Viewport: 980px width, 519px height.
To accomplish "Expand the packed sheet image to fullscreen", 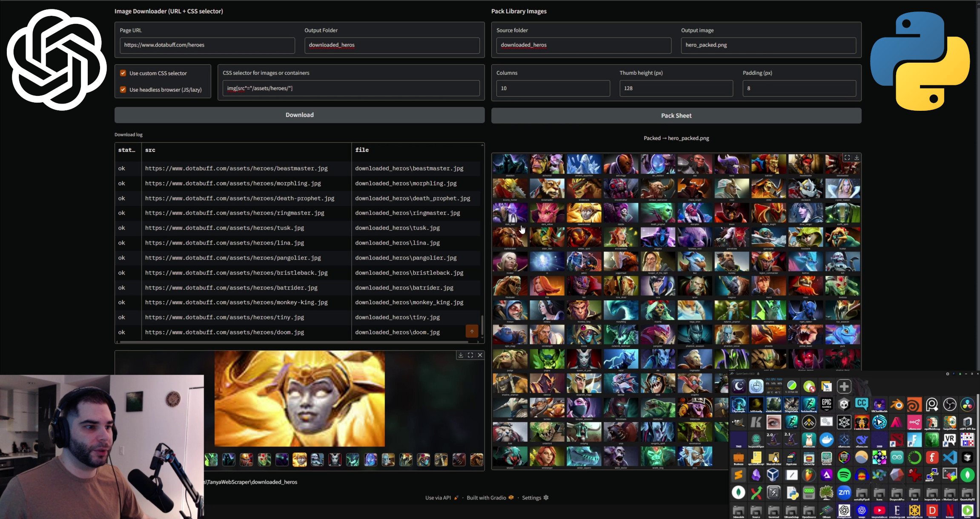I will 847,158.
